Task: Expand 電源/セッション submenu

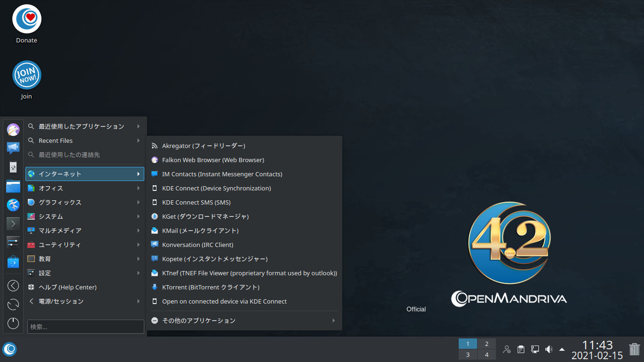Action: click(85, 301)
